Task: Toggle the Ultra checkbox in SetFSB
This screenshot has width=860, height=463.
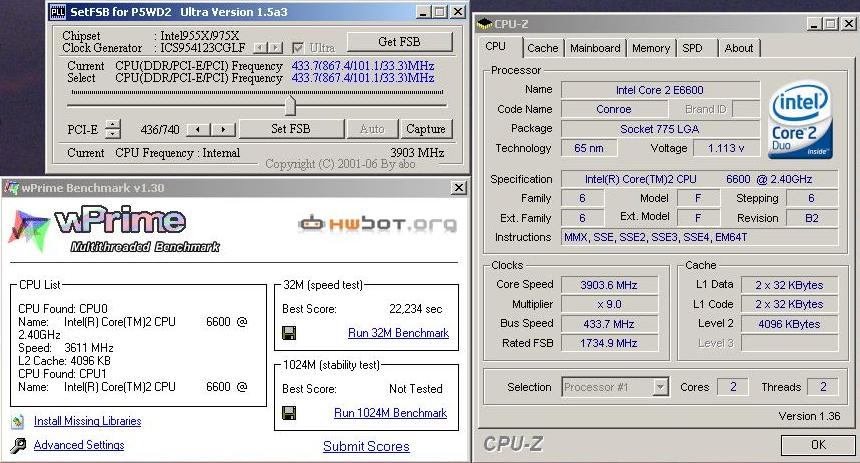Action: click(298, 48)
